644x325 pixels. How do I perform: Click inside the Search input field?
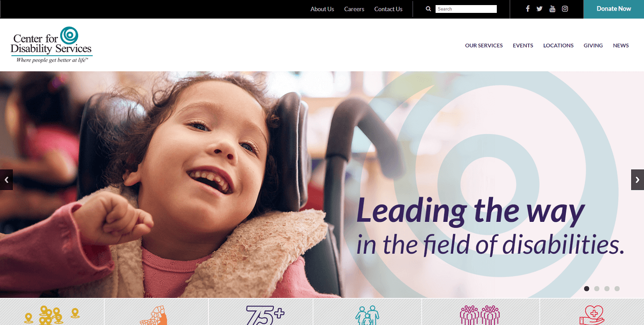[x=466, y=9]
